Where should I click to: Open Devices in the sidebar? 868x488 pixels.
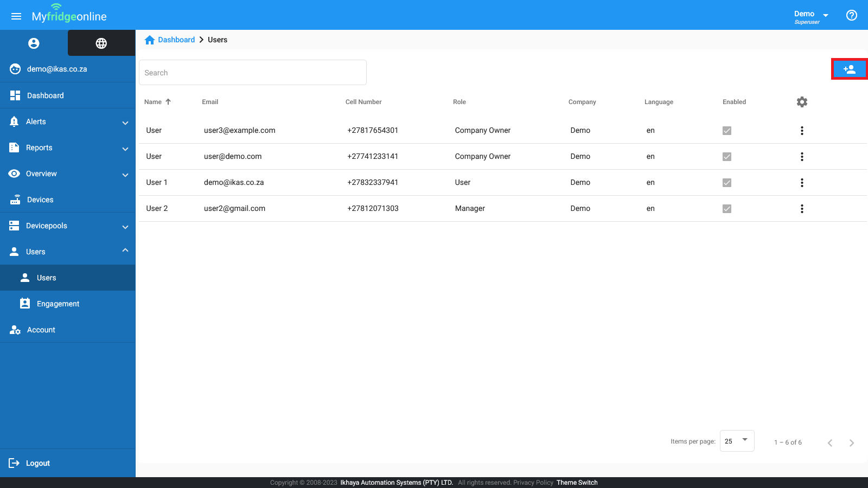click(x=67, y=200)
